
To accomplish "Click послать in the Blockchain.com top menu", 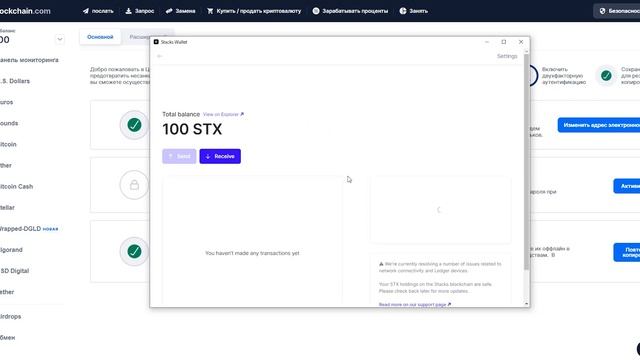I will click(x=102, y=11).
